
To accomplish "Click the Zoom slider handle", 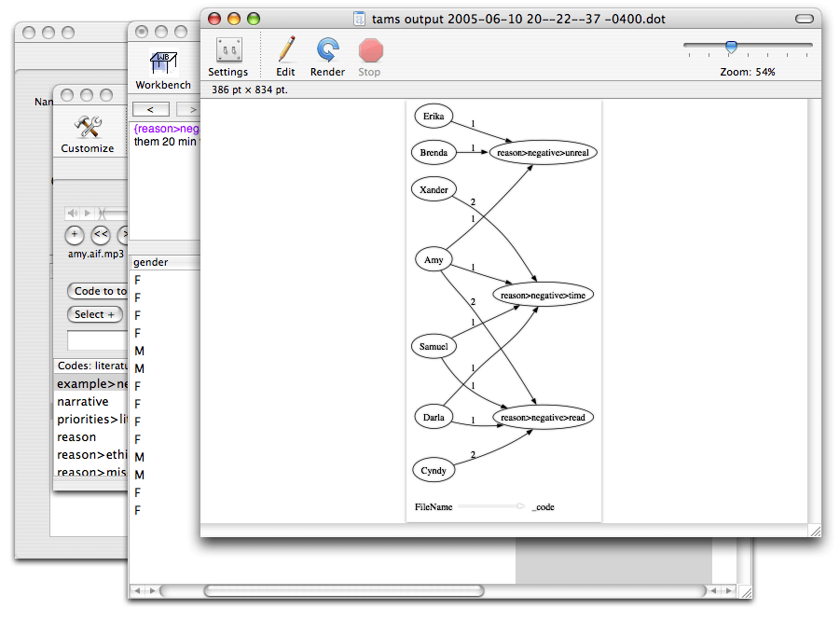I will 731,47.
